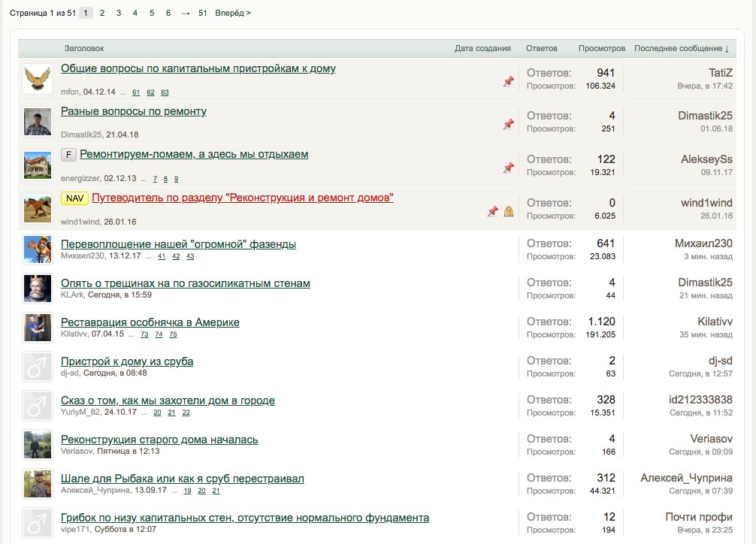Click the NAV prefix label
The width and height of the screenshot is (756, 544).
(74, 198)
